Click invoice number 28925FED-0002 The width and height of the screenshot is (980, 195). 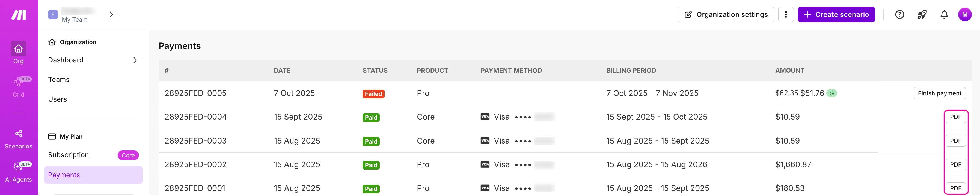click(195, 165)
